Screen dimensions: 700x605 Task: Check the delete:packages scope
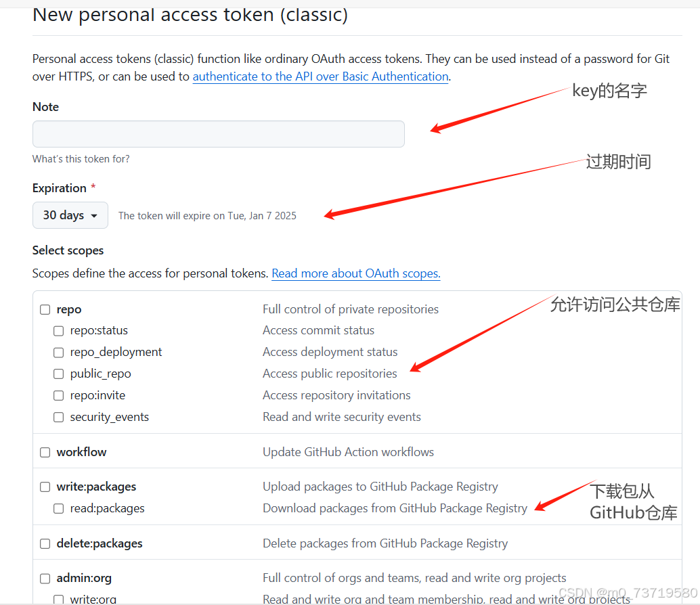coord(45,543)
